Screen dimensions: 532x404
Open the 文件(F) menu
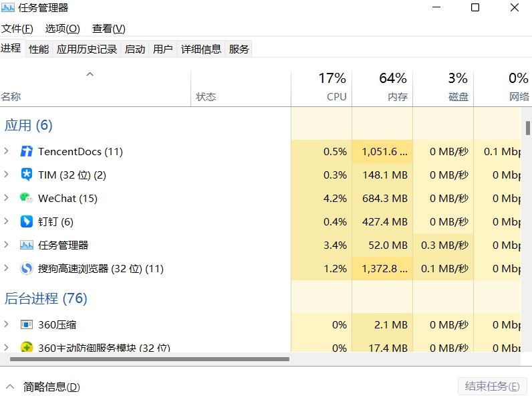17,29
